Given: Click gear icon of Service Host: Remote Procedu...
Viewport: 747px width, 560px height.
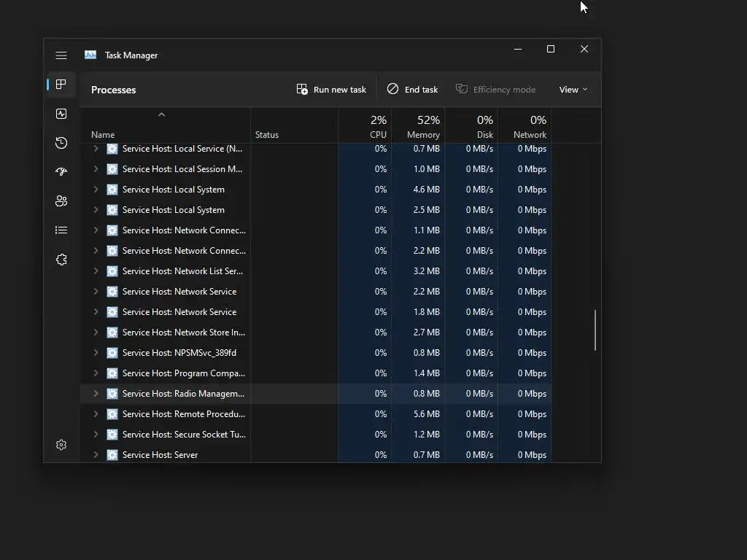Looking at the screenshot, I should [112, 414].
